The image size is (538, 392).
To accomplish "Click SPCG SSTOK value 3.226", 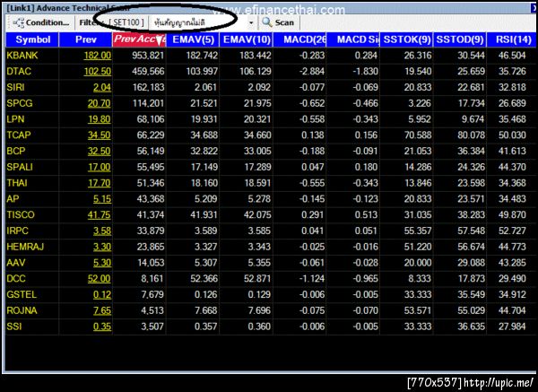I will pyautogui.click(x=420, y=103).
